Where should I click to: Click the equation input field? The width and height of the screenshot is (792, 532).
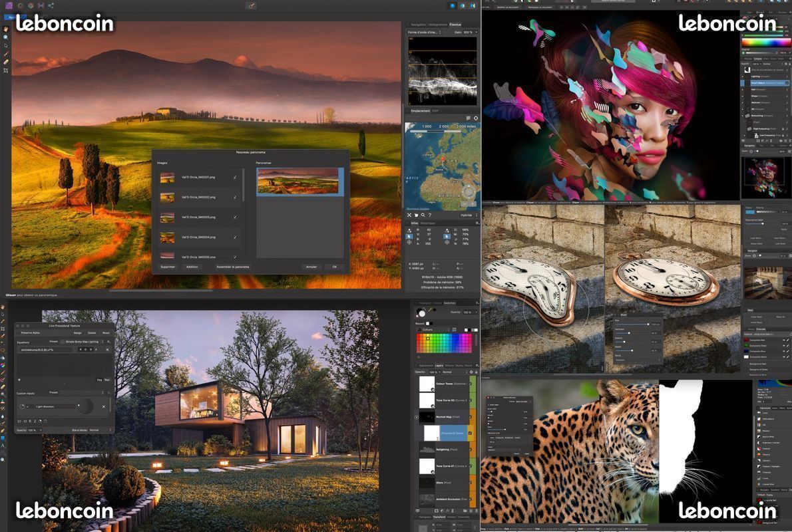point(47,349)
